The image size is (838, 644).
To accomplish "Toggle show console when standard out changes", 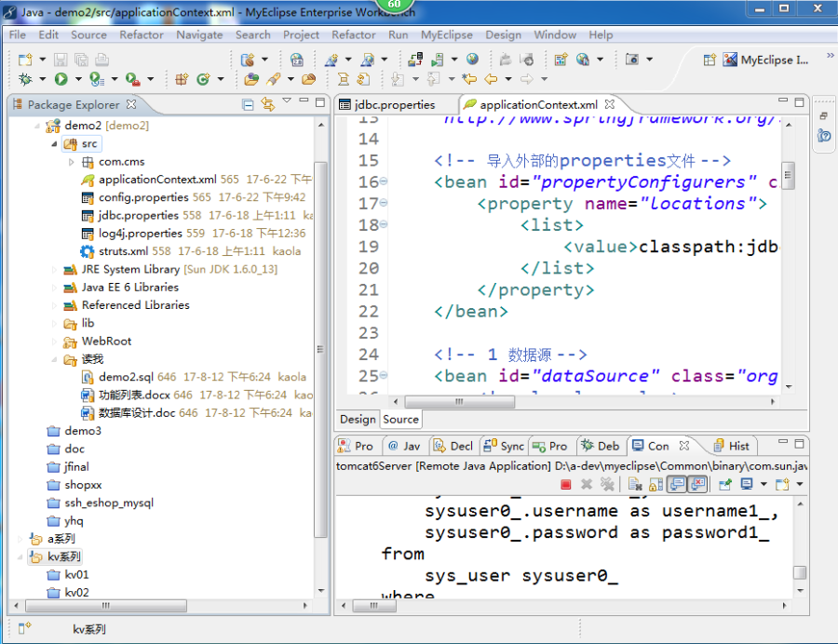I will coord(677,484).
